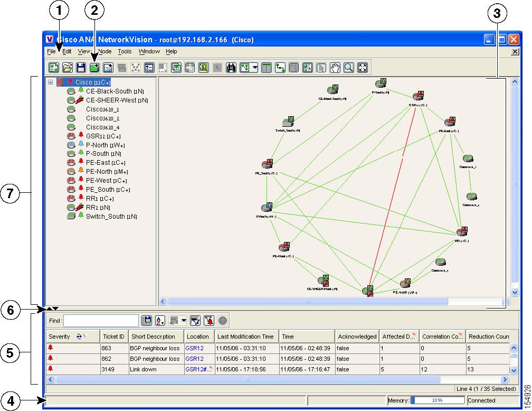532x411 pixels.
Task: Sort by Ticket ID column header
Action: pyautogui.click(x=113, y=337)
